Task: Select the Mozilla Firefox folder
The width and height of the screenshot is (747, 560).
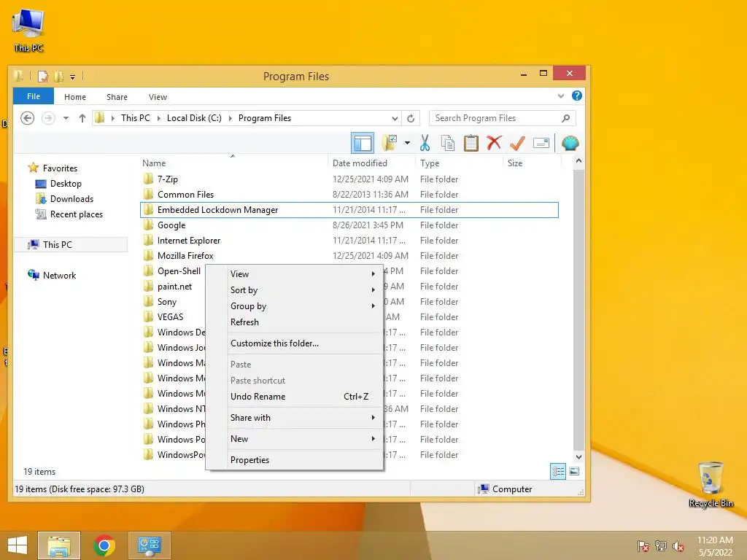Action: (x=349, y=256)
